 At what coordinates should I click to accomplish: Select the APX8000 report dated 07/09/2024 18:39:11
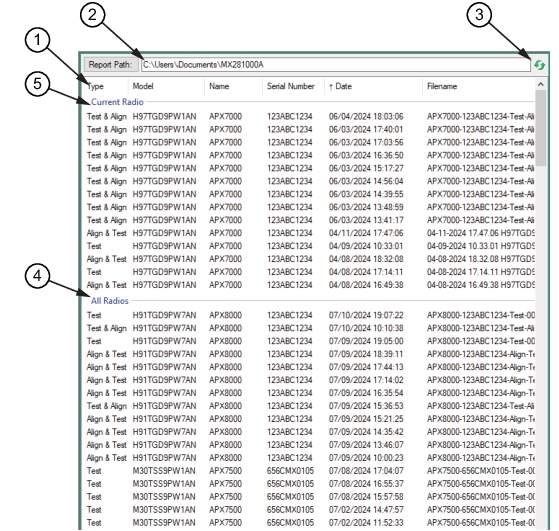pos(310,354)
